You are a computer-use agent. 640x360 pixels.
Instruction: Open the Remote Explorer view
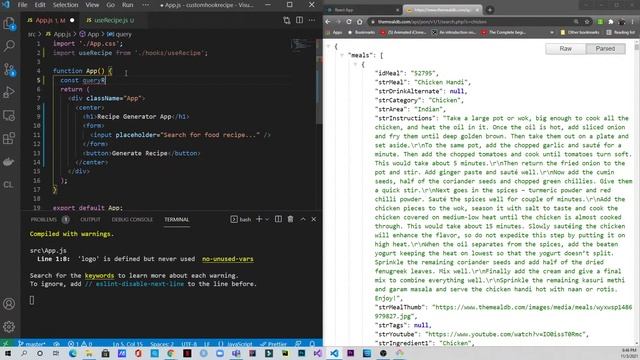9,116
